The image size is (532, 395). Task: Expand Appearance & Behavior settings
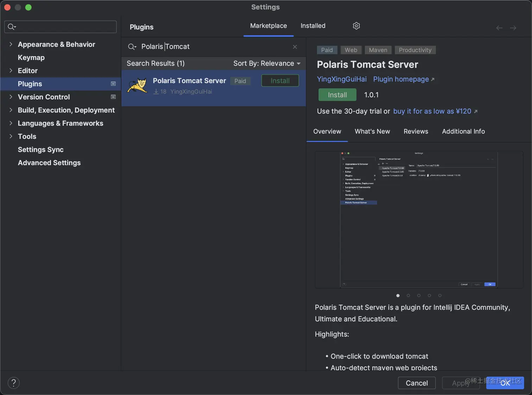pyautogui.click(x=11, y=44)
